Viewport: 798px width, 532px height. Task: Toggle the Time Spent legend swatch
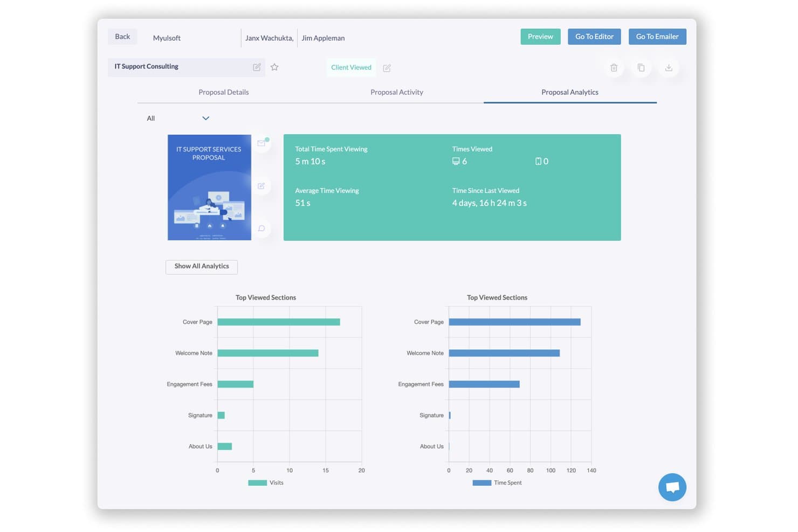click(481, 483)
